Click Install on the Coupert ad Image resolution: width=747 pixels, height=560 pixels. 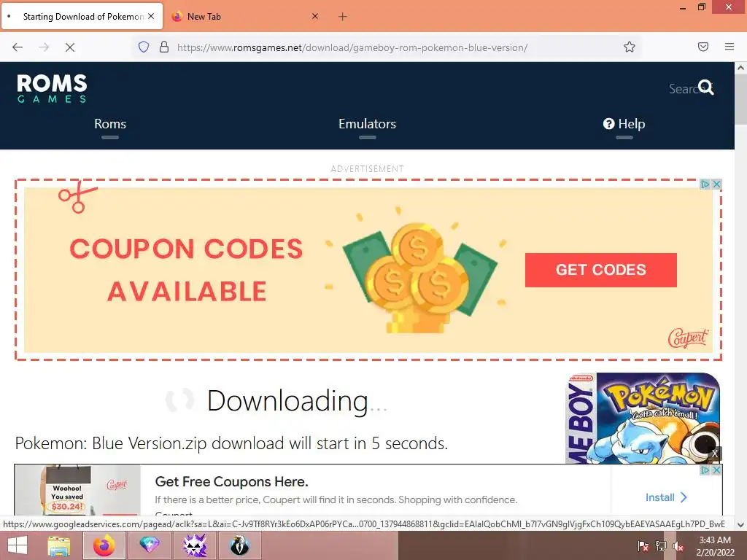pyautogui.click(x=666, y=497)
